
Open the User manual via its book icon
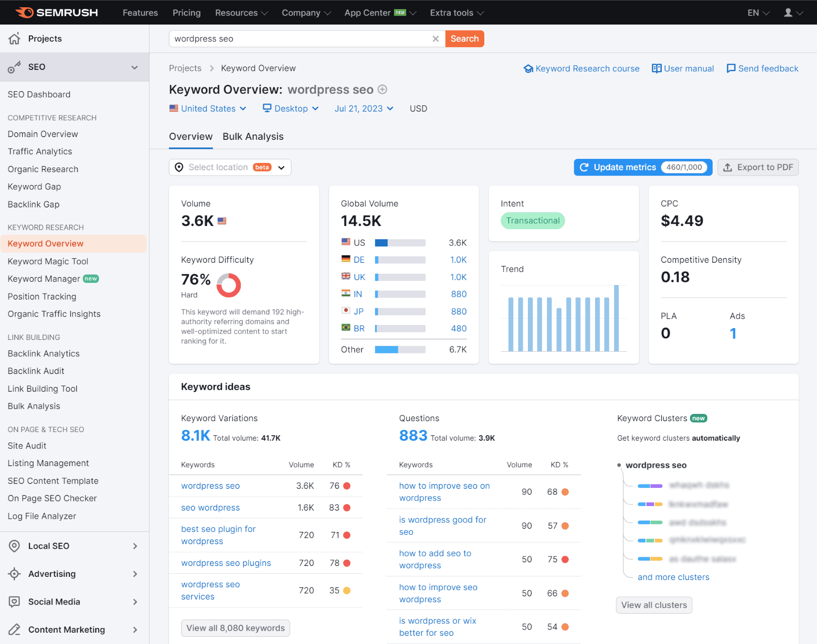tap(657, 68)
